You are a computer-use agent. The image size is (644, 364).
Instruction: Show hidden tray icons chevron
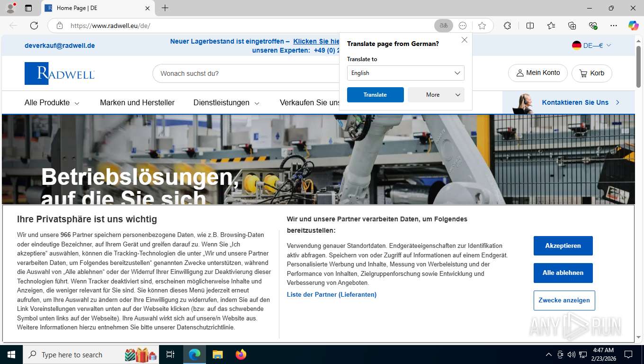(549, 355)
